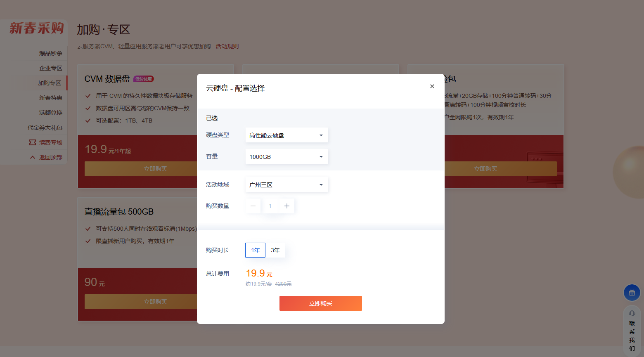
Task: Click the 低价优惠 badge on CVM 数据盘
Action: pos(144,79)
